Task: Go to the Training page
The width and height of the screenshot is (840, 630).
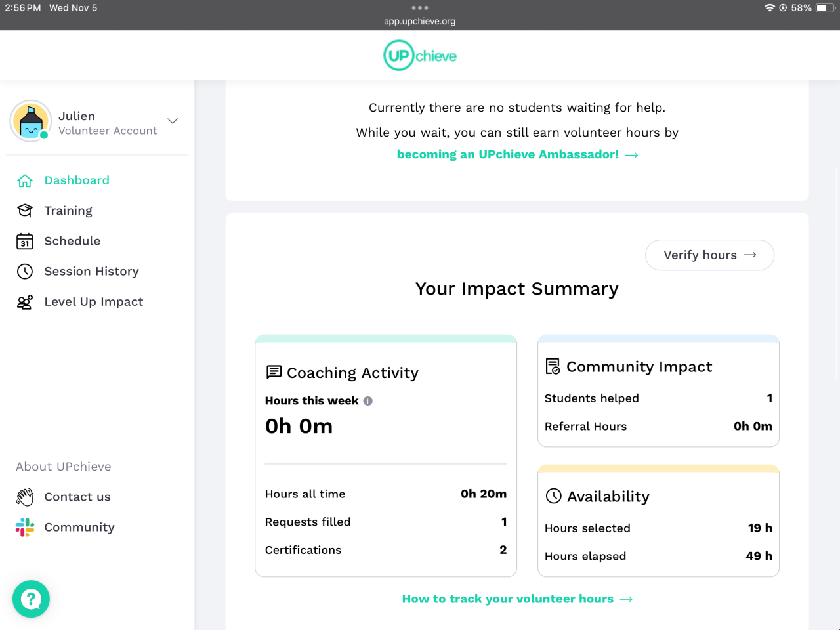Action: click(x=68, y=211)
